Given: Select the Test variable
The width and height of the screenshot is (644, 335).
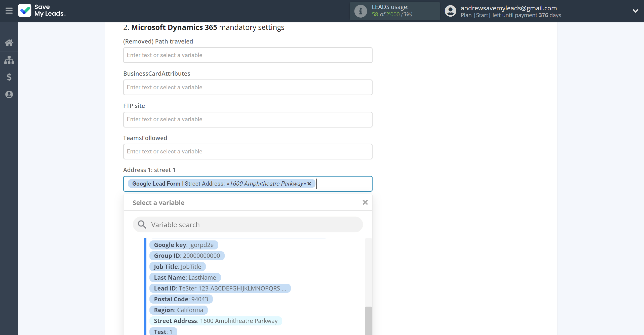Looking at the screenshot, I should pos(163,331).
